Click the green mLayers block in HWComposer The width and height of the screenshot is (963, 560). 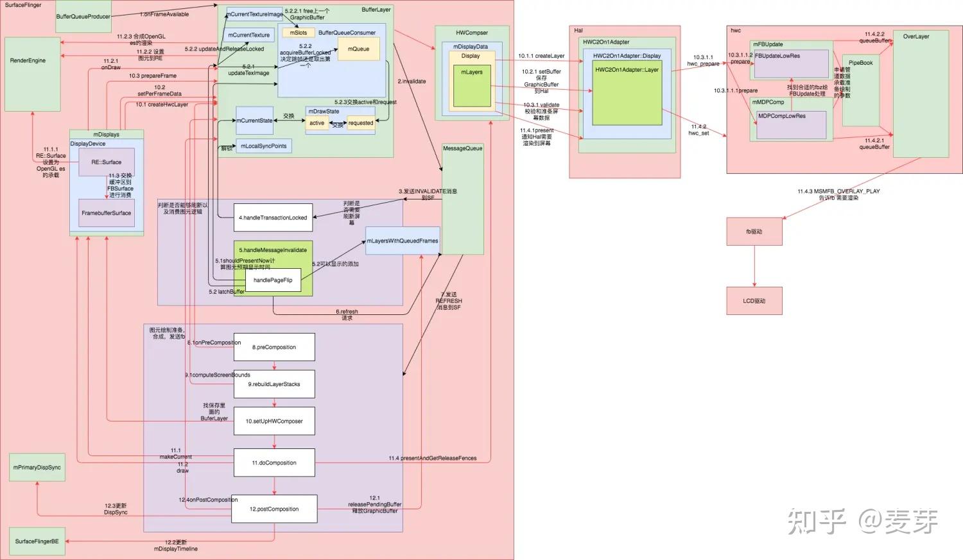point(473,87)
